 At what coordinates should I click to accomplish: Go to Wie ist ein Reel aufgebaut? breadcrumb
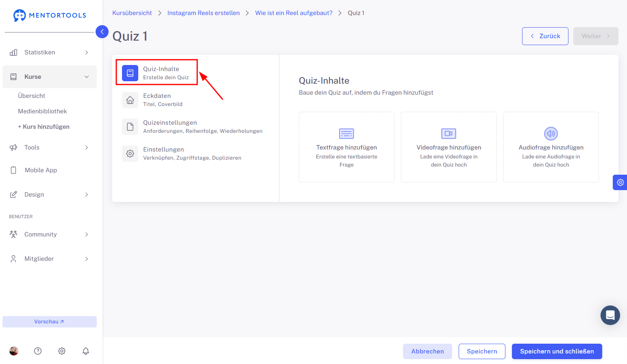click(x=294, y=13)
